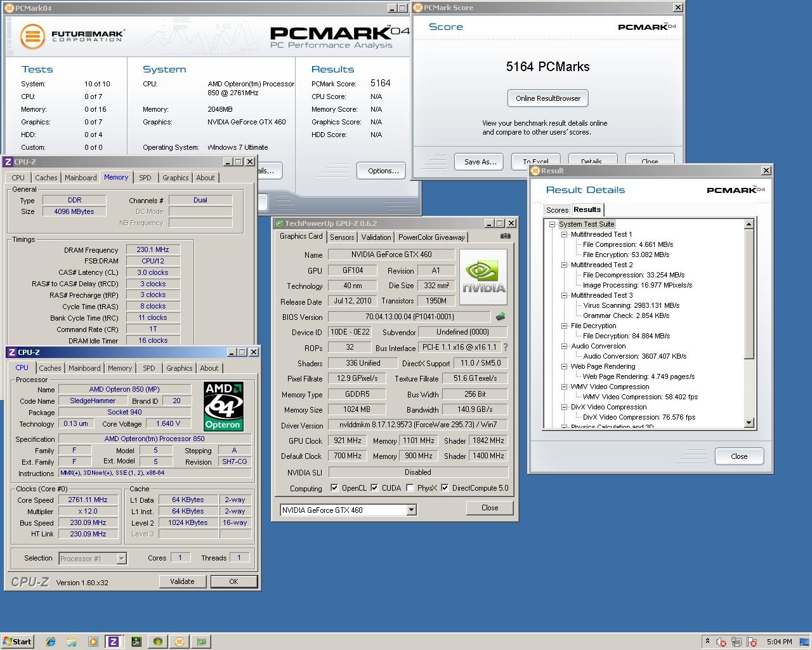Open the PowerColor Giveaway tab
The width and height of the screenshot is (812, 650).
tap(432, 237)
